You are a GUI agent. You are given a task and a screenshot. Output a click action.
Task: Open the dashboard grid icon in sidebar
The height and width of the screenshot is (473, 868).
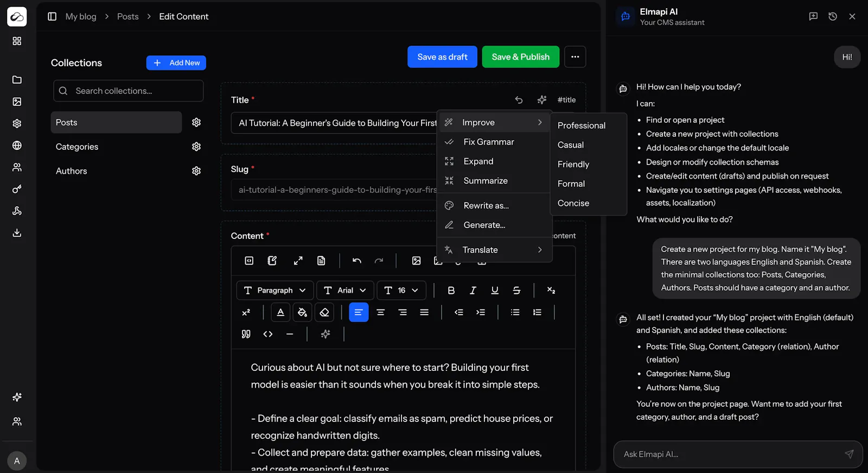coord(17,41)
